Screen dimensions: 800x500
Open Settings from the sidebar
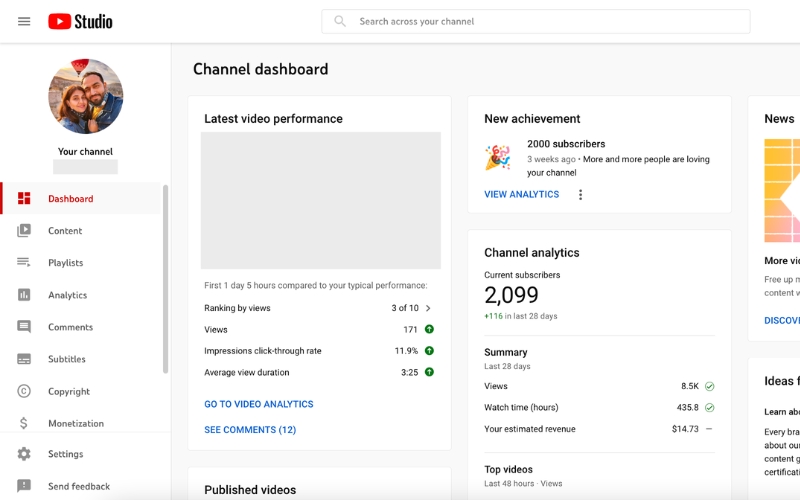(81, 454)
